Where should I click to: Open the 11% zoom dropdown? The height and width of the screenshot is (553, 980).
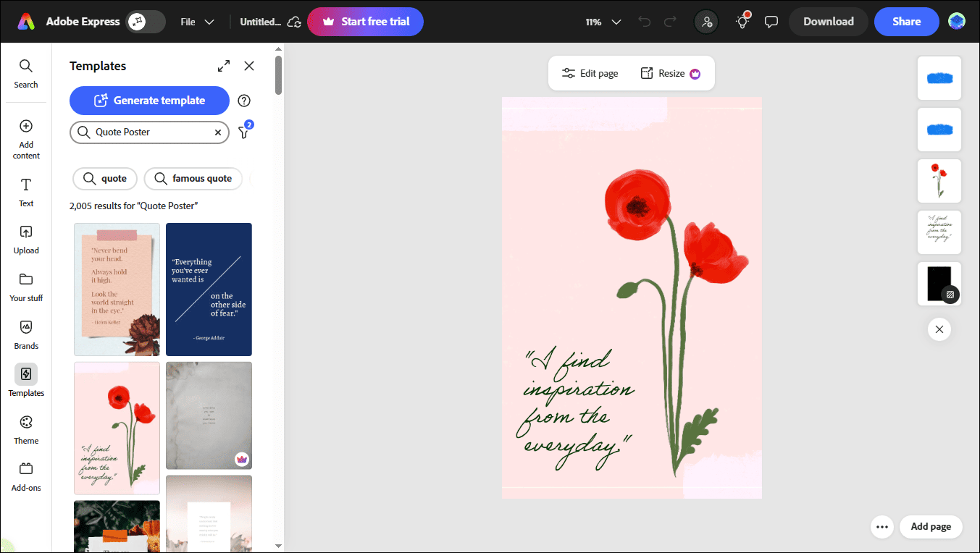[x=603, y=22]
